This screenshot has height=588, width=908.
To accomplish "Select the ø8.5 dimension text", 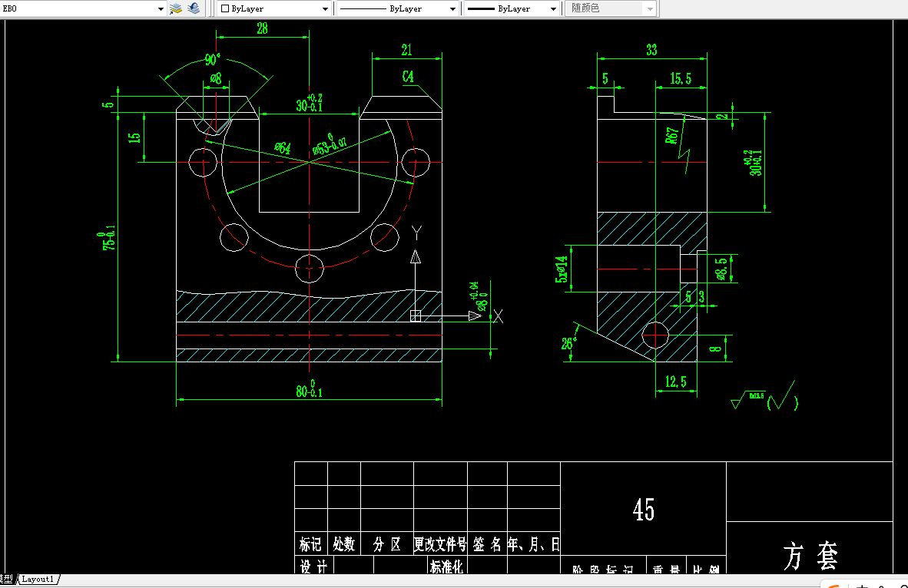I will pyautogui.click(x=721, y=269).
